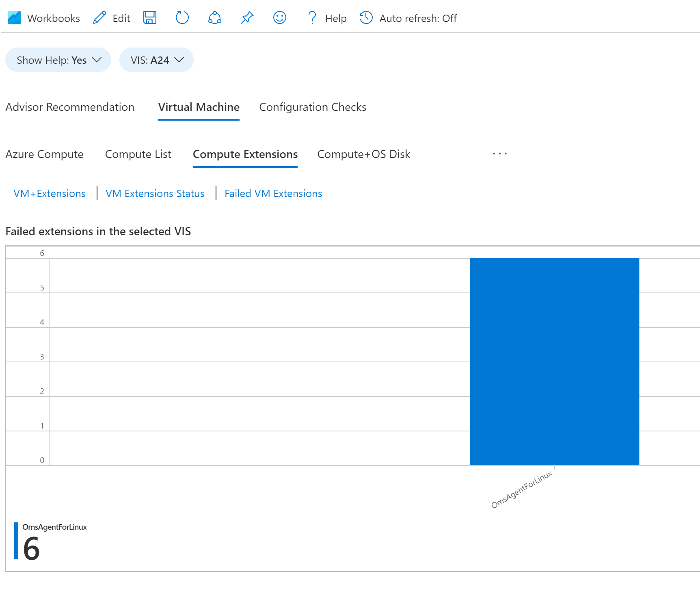Screen dimensions: 700x602
Task: Click the blue OmsAgentForLinux chart bar
Action: [554, 362]
